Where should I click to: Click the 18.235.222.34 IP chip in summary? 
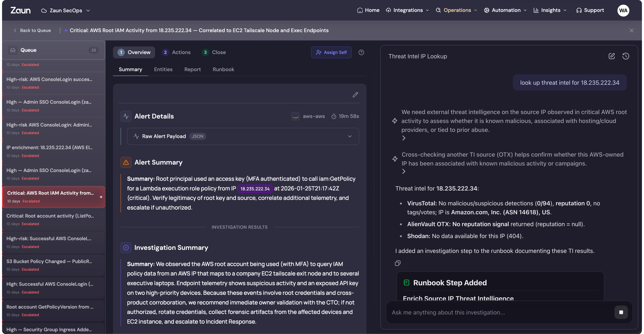[255, 188]
